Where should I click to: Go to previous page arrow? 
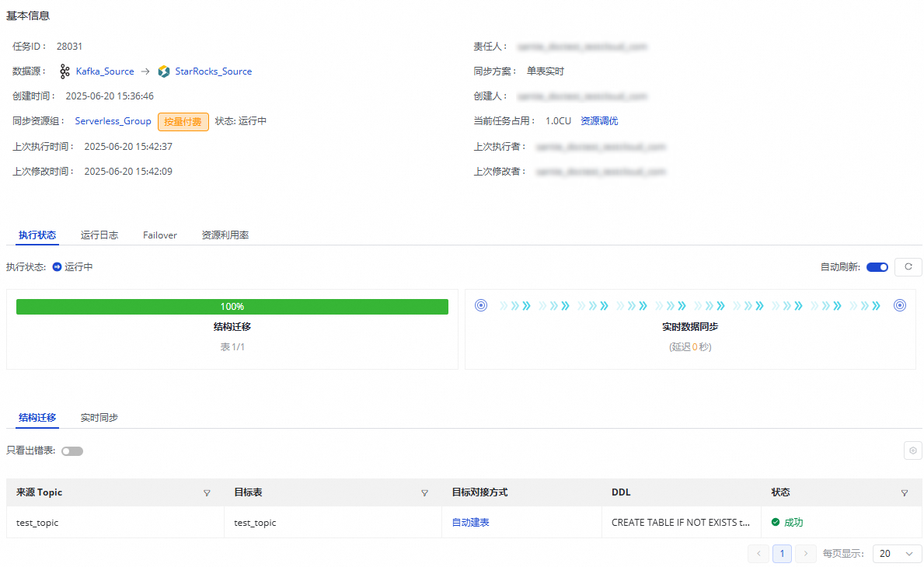[x=758, y=554]
